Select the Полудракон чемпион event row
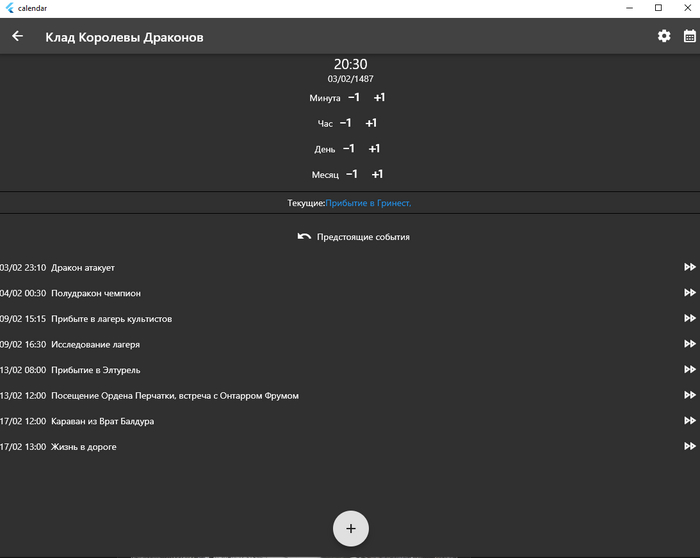Screen dimensions: 700x558 coord(350,293)
